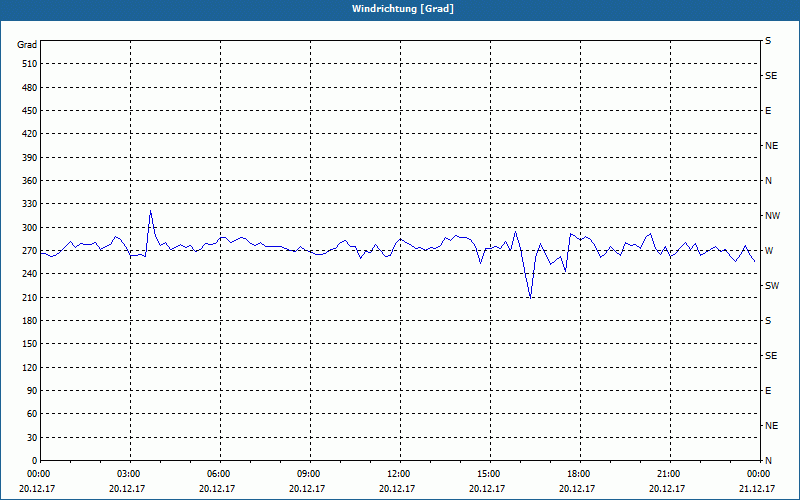Click the '12:00' time label
This screenshot has height=500, width=800.
399,474
